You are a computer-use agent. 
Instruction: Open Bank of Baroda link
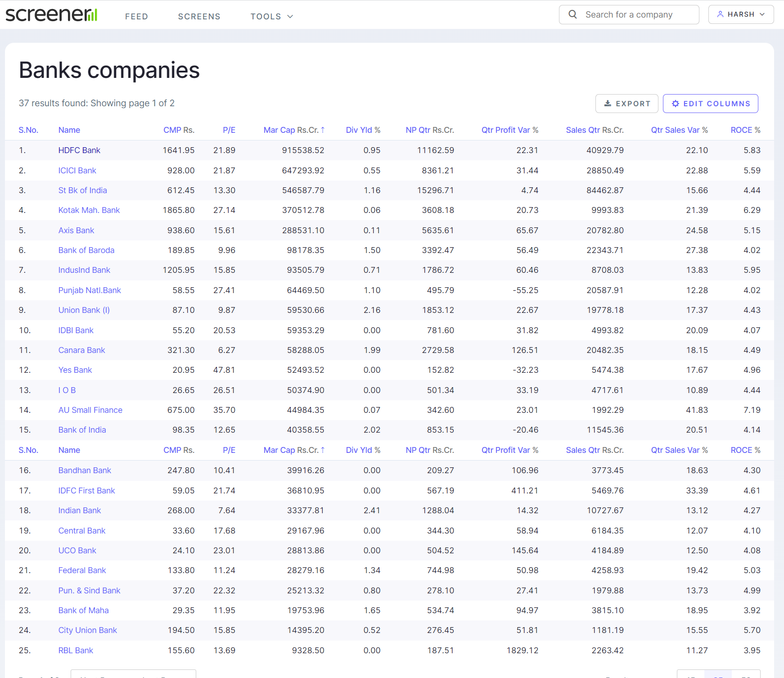86,250
